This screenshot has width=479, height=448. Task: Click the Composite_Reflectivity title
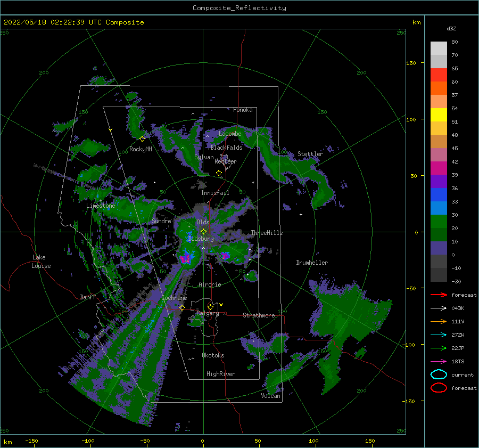pos(239,8)
